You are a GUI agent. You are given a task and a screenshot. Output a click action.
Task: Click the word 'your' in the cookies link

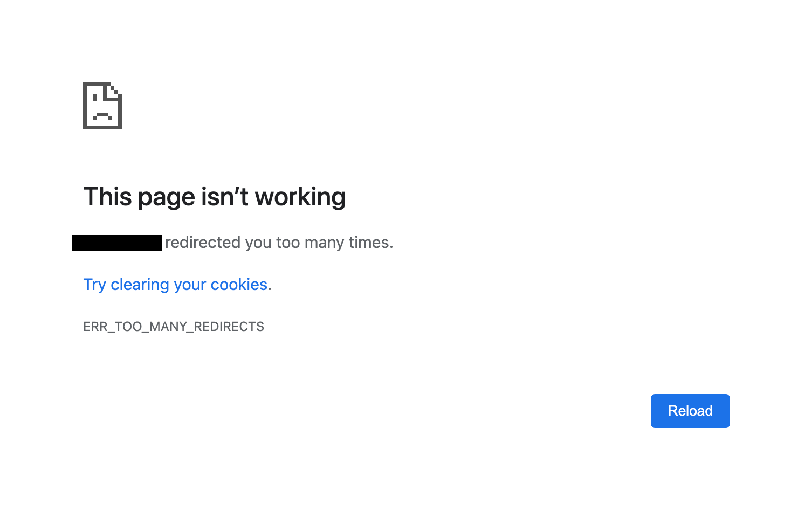(190, 285)
